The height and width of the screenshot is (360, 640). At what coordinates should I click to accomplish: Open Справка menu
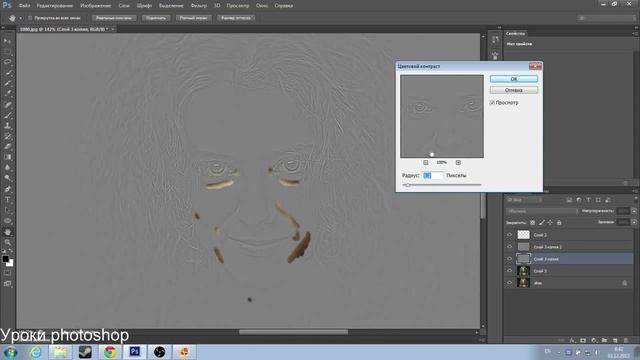pyautogui.click(x=283, y=6)
